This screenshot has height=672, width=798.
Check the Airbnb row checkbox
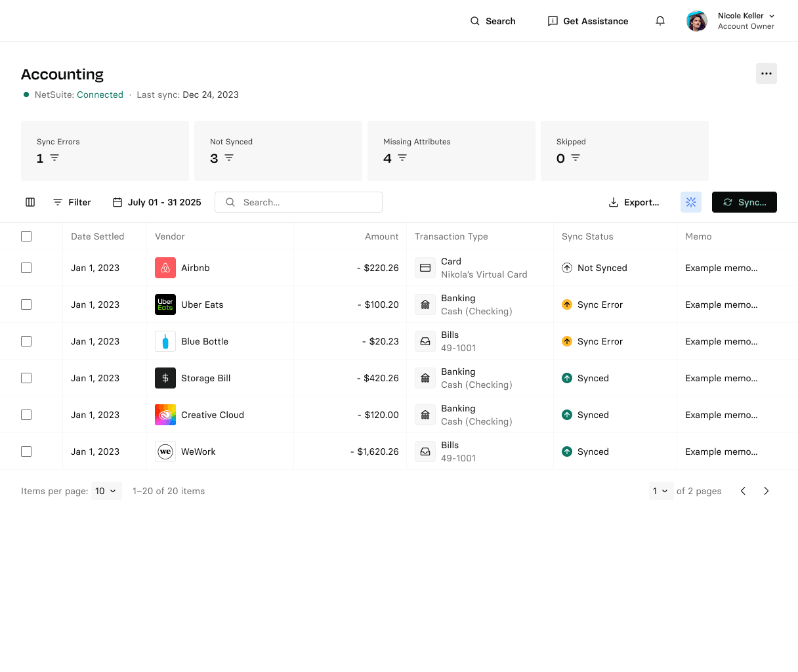coord(26,268)
